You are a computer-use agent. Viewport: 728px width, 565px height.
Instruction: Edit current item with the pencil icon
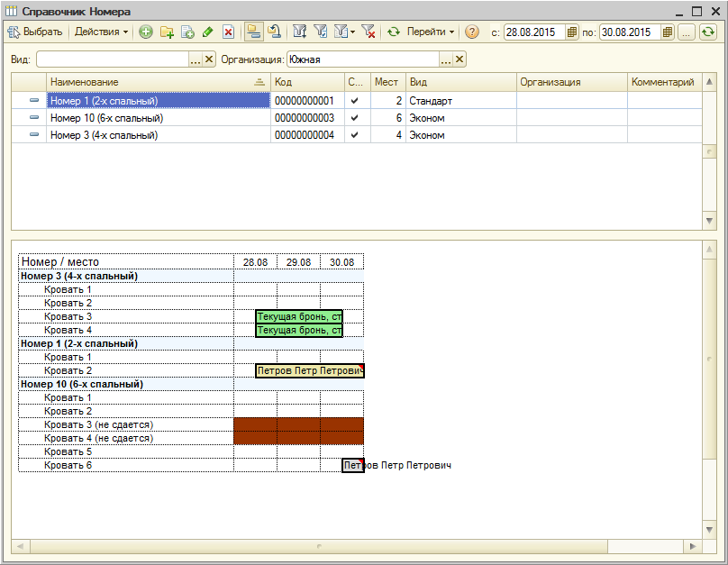coord(208,32)
